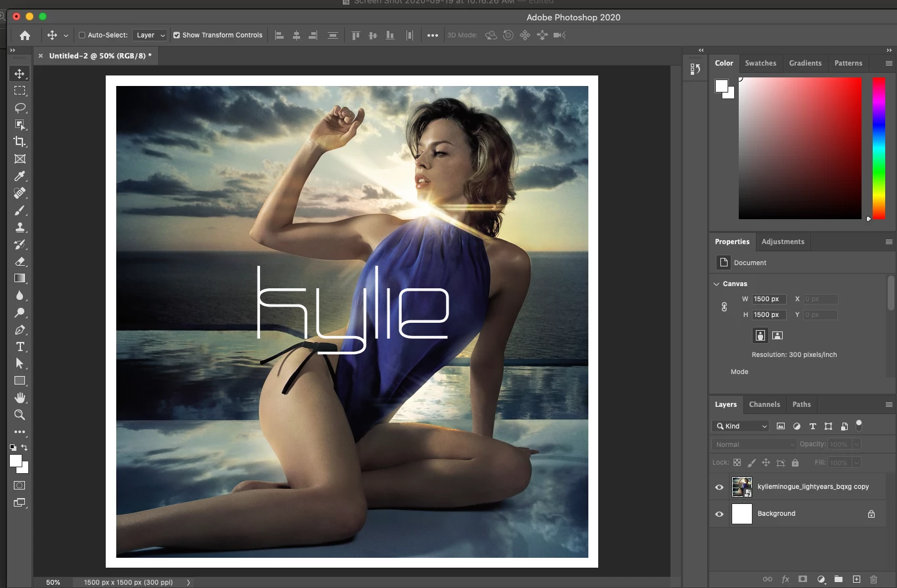This screenshot has height=588, width=897.
Task: Open status bar info arrow
Action: [x=188, y=582]
